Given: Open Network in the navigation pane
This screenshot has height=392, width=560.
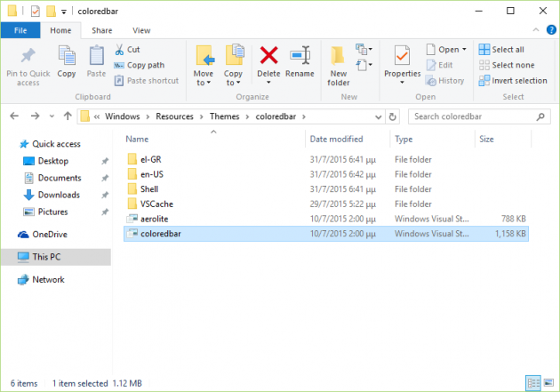Looking at the screenshot, I should point(41,279).
